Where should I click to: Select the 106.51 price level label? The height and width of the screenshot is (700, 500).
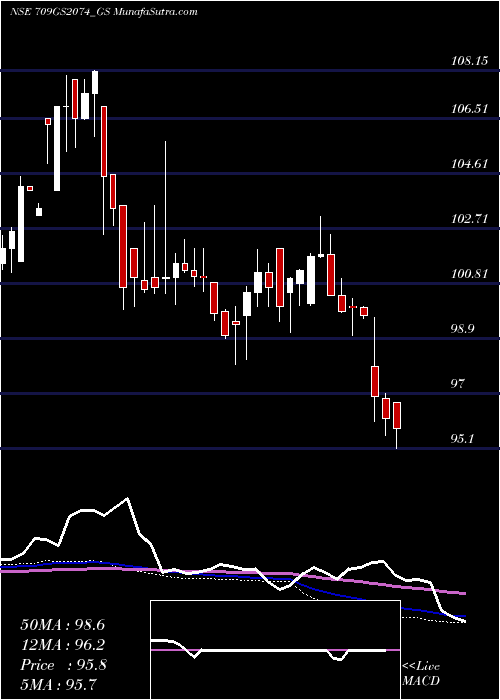point(470,109)
